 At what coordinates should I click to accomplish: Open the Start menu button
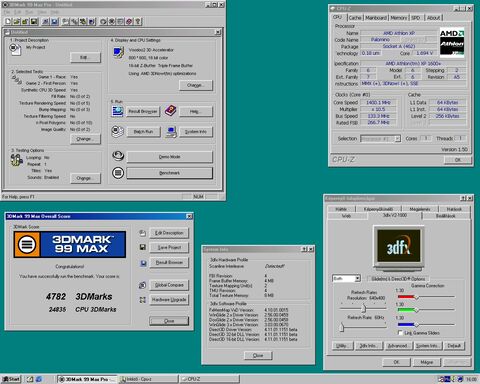click(x=11, y=379)
